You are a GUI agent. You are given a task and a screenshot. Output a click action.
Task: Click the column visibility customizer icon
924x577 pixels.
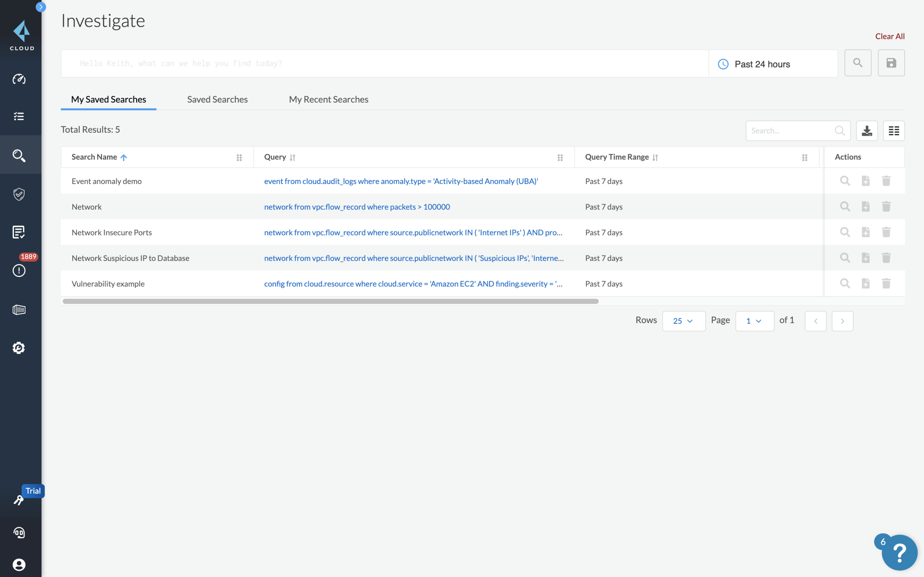(894, 130)
